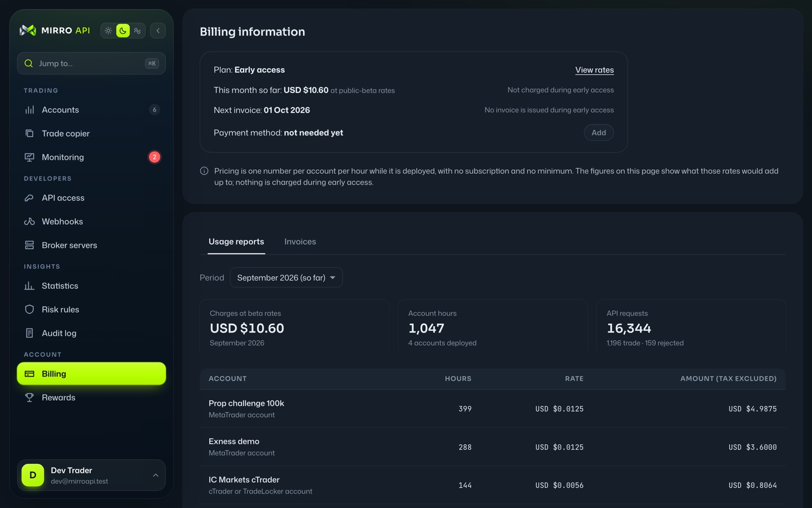The width and height of the screenshot is (812, 508).
Task: Click the RATE column header
Action: pyautogui.click(x=574, y=379)
